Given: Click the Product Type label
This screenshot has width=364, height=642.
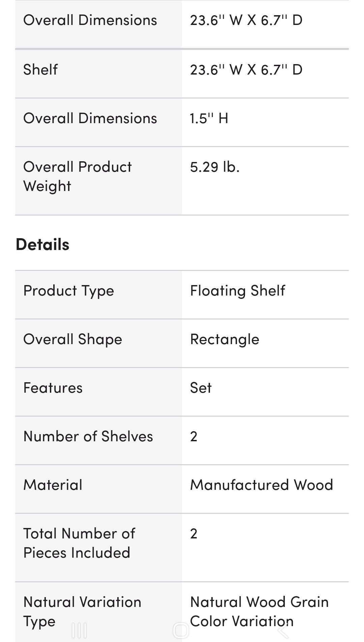Looking at the screenshot, I should [x=69, y=291].
